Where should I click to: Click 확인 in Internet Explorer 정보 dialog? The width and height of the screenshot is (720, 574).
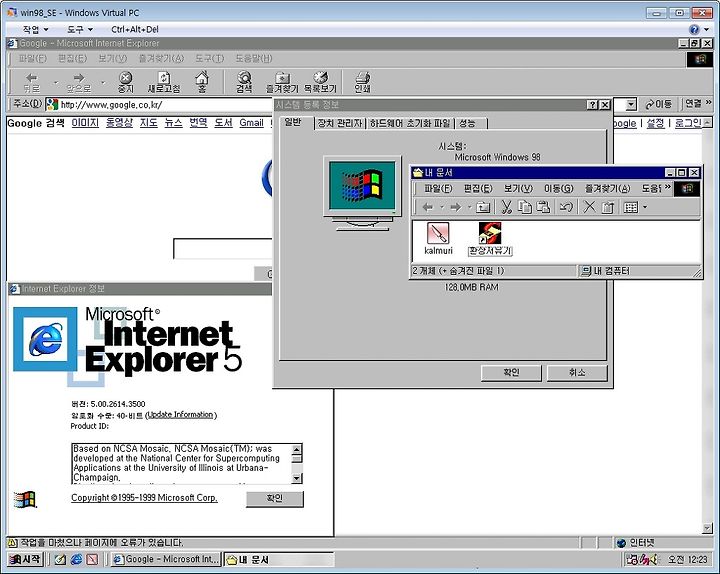coord(275,499)
